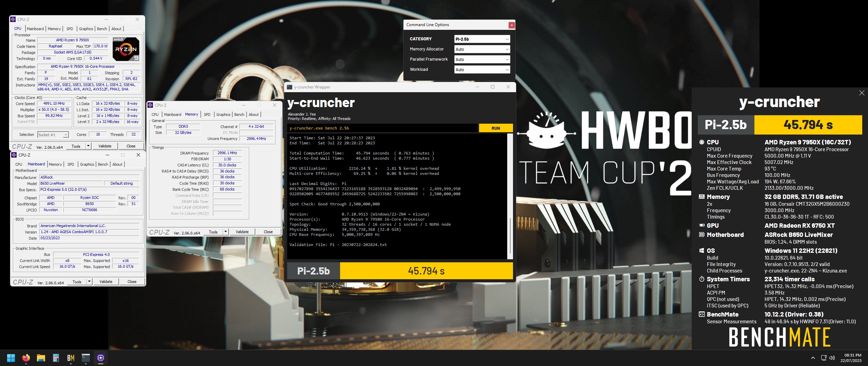The image size is (868, 366).
Task: Open Bench tab in CPU-Z CPU window
Action: (102, 29)
